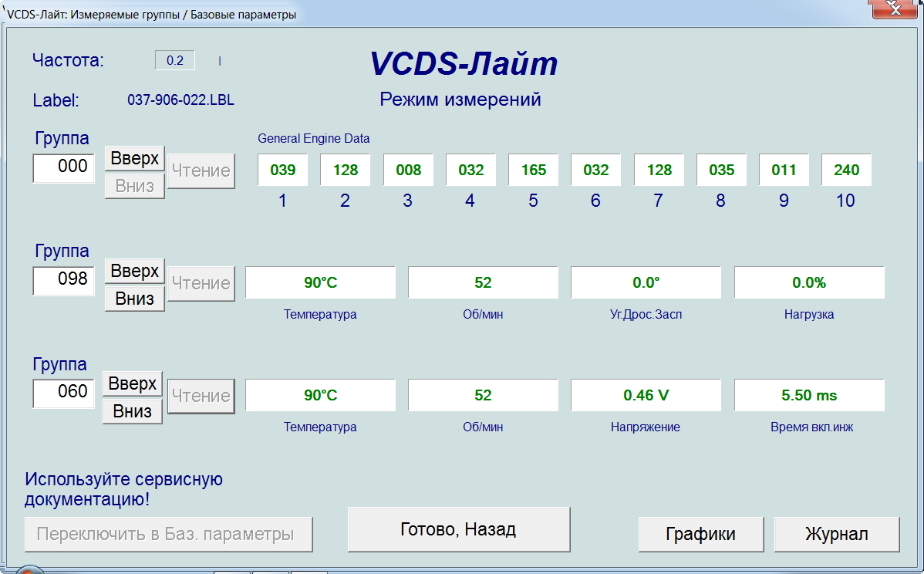Viewport: 924px width, 574px height.
Task: Click Температура label under group 060
Action: click(x=320, y=427)
